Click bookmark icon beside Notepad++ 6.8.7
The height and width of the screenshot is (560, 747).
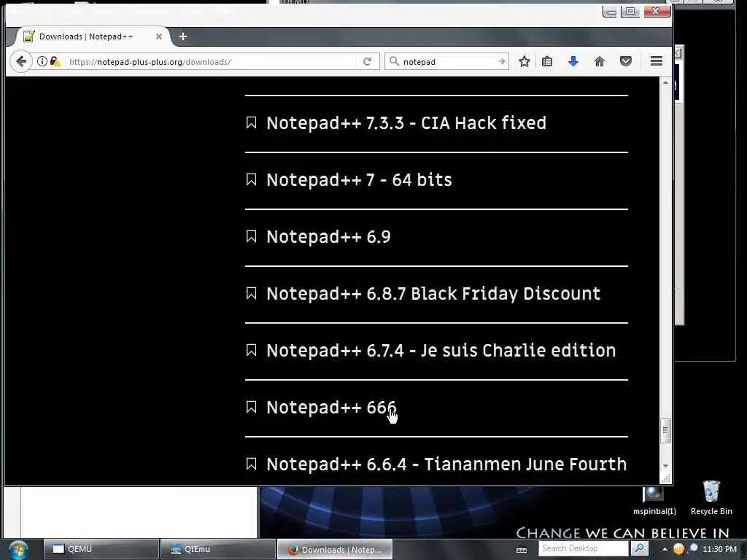click(x=251, y=293)
